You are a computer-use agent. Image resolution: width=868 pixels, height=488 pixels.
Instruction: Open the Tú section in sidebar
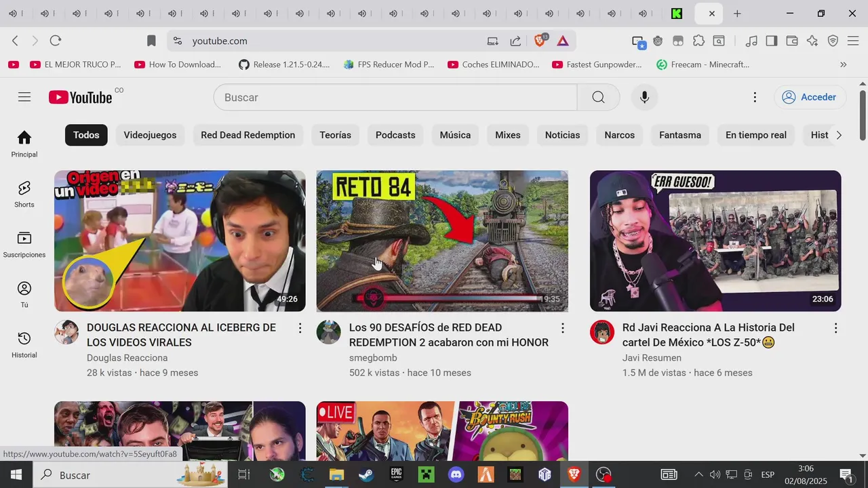[x=24, y=294]
